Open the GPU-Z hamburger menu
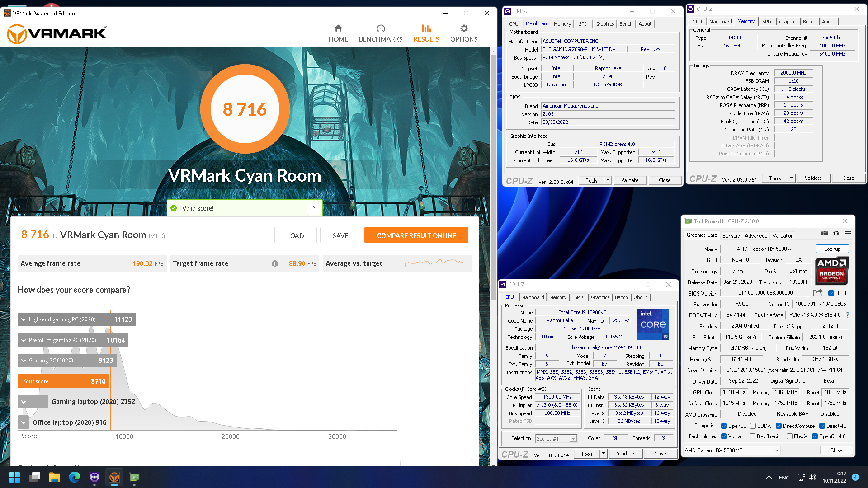 pyautogui.click(x=848, y=234)
